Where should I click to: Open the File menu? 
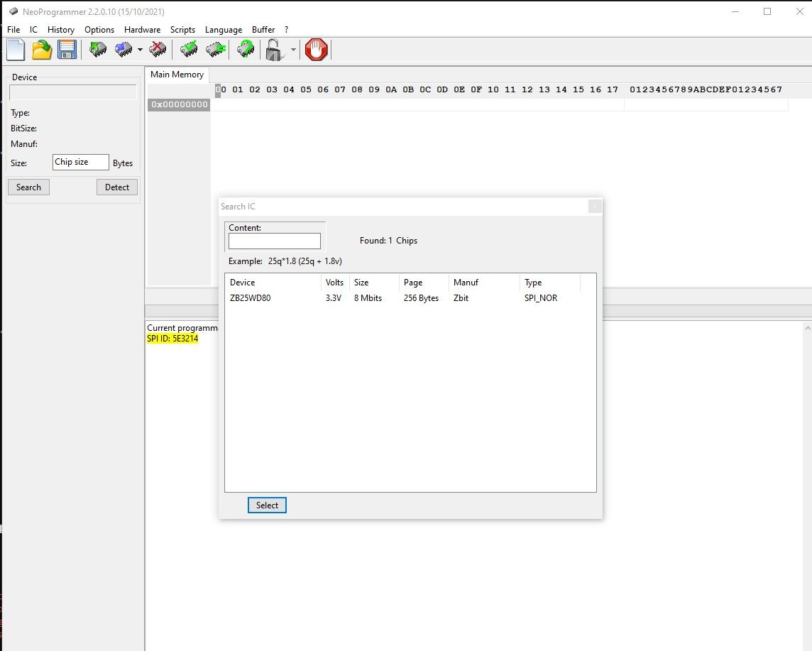tap(13, 30)
